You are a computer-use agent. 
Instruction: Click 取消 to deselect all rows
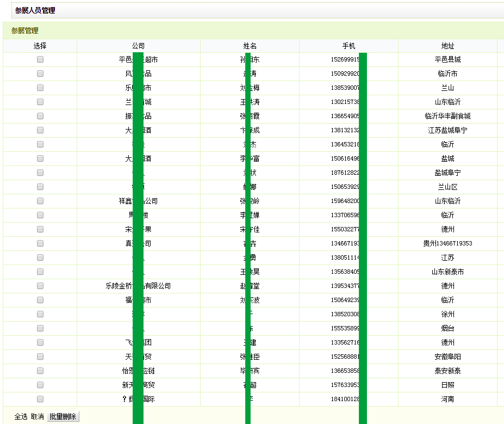click(x=38, y=416)
